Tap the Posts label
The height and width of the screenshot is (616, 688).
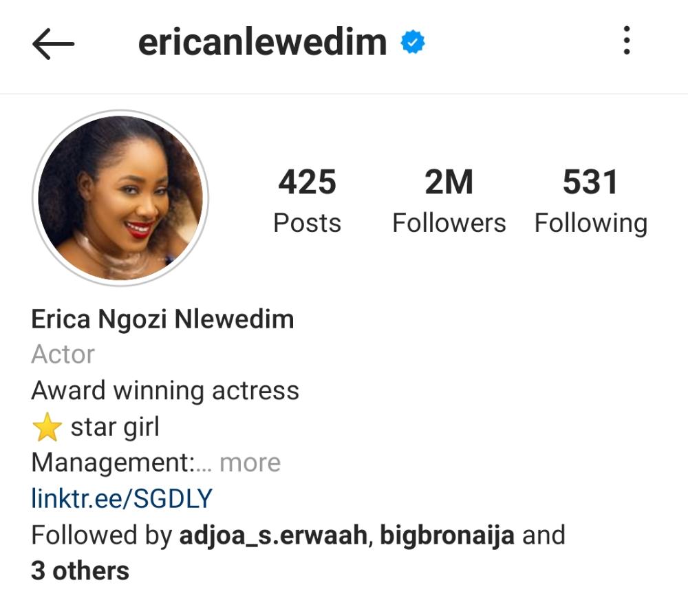click(x=307, y=223)
